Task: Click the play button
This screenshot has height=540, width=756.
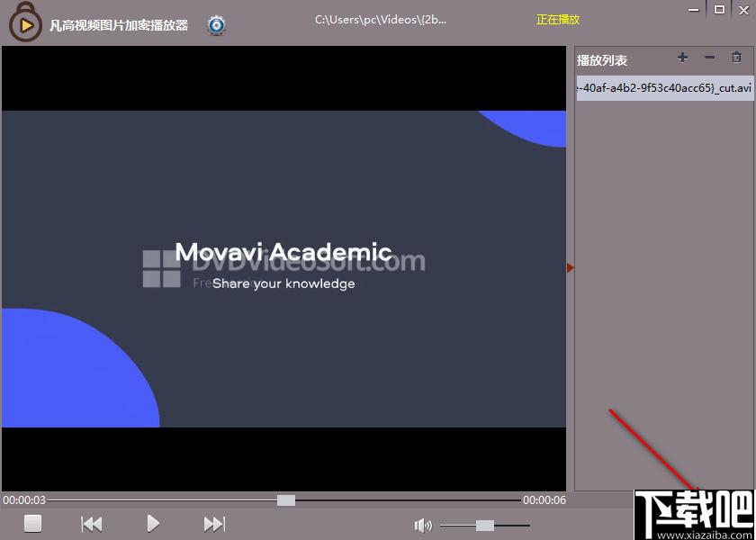Action: 153,523
